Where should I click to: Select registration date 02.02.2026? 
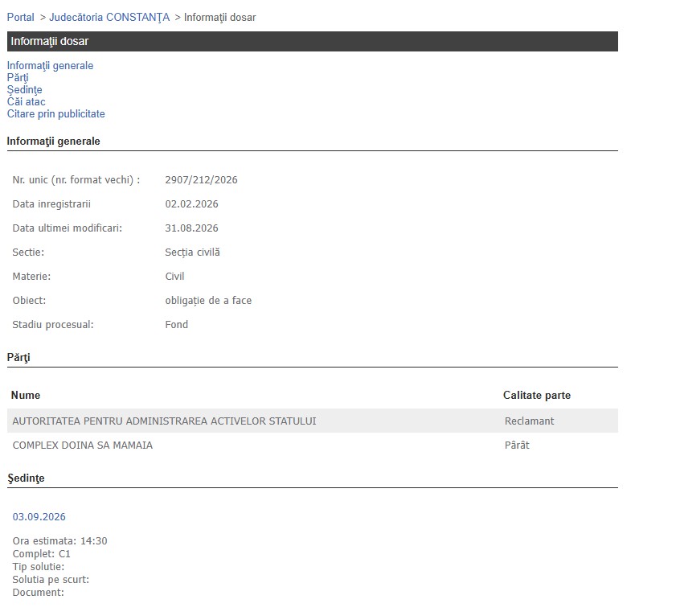[x=191, y=204]
